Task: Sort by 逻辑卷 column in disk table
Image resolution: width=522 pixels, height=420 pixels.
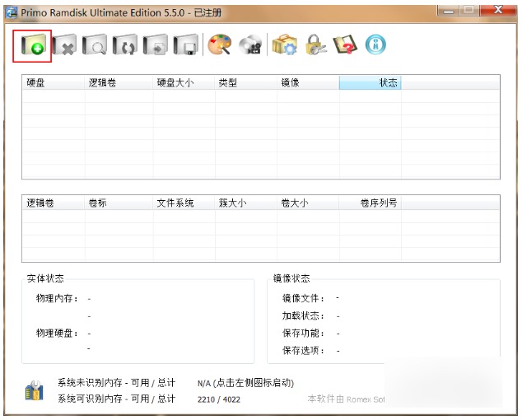Action: click(119, 82)
